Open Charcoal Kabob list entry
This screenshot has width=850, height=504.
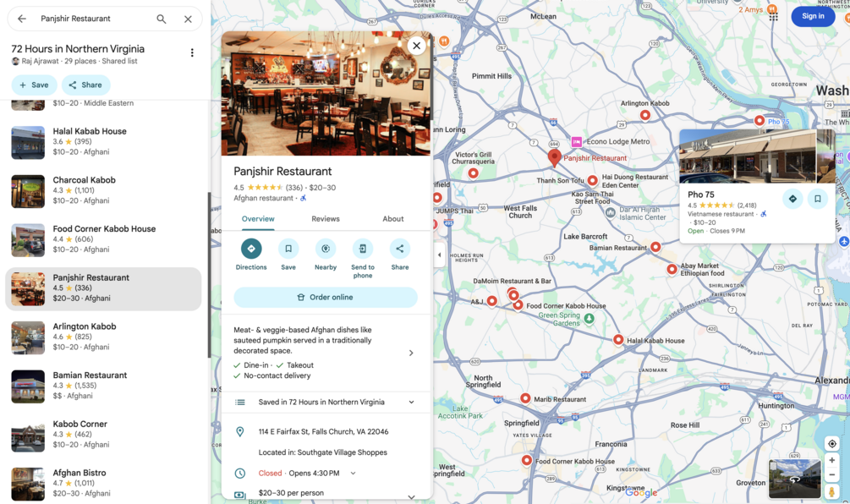point(103,191)
